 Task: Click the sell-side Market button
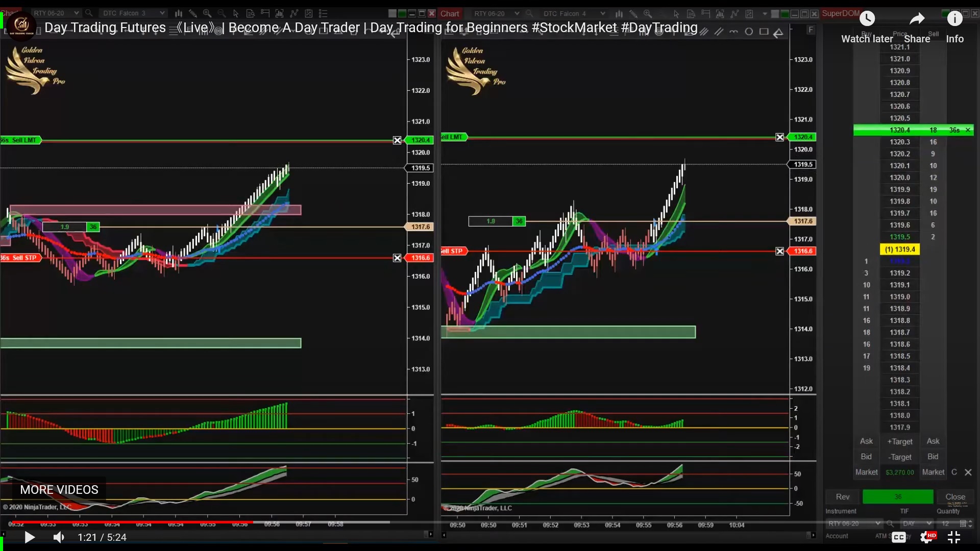[934, 472]
